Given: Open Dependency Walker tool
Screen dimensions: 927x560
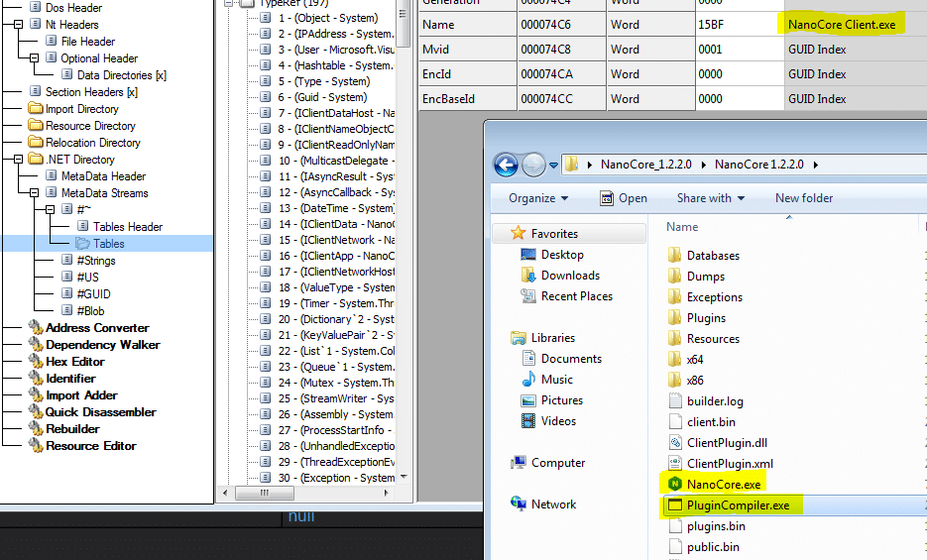Looking at the screenshot, I should (103, 344).
